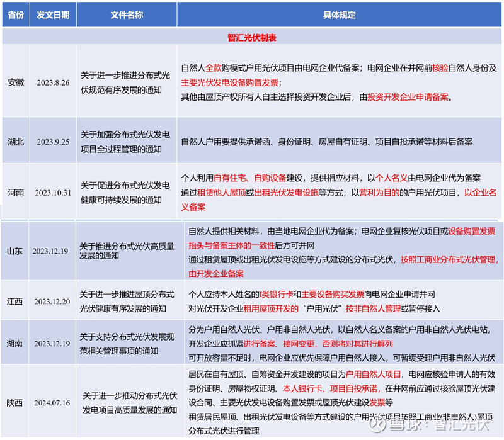This screenshot has height=440, width=504.
Task: Click the 省份 column header
Action: [x=16, y=14]
